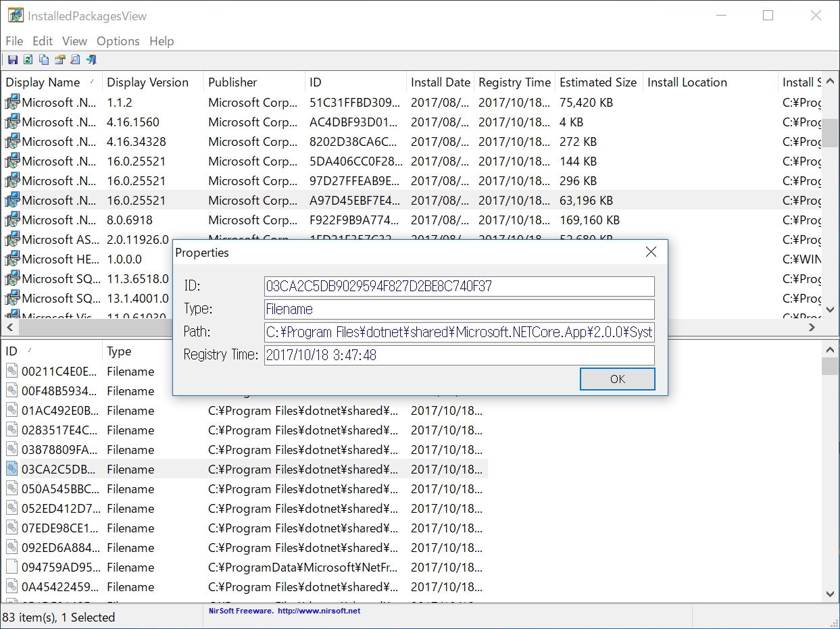This screenshot has height=629, width=840.
Task: Click the InstalledPackagesView title bar app icon
Action: 16,16
